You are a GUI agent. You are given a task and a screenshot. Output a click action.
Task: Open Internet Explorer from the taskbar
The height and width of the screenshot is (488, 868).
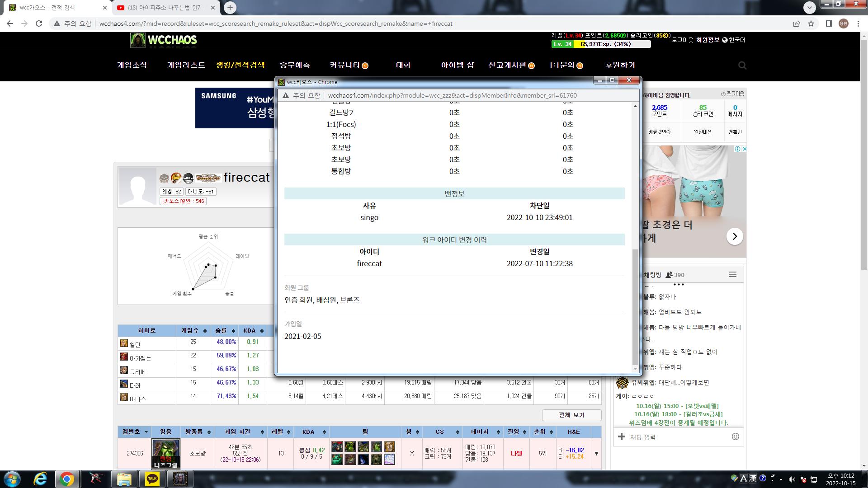click(x=40, y=479)
